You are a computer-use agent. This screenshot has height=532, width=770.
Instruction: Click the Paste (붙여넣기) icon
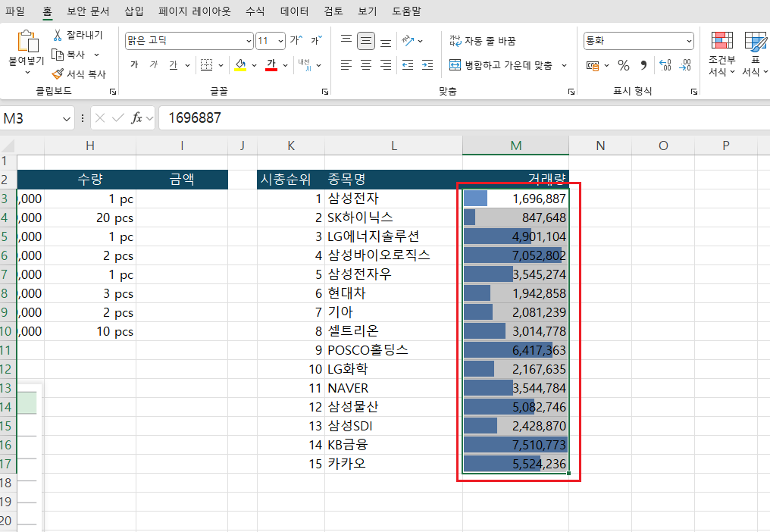(27, 41)
